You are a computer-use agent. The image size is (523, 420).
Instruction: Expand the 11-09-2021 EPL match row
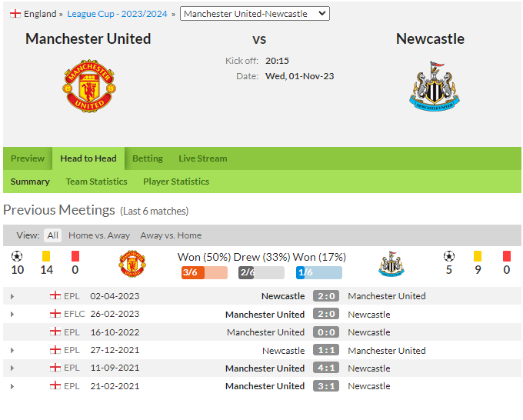12,368
